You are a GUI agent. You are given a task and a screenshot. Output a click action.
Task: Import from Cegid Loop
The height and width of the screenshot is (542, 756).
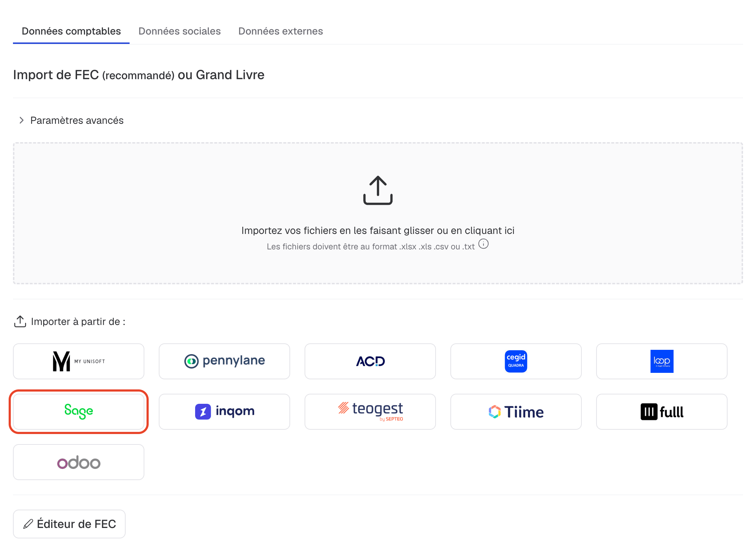662,361
